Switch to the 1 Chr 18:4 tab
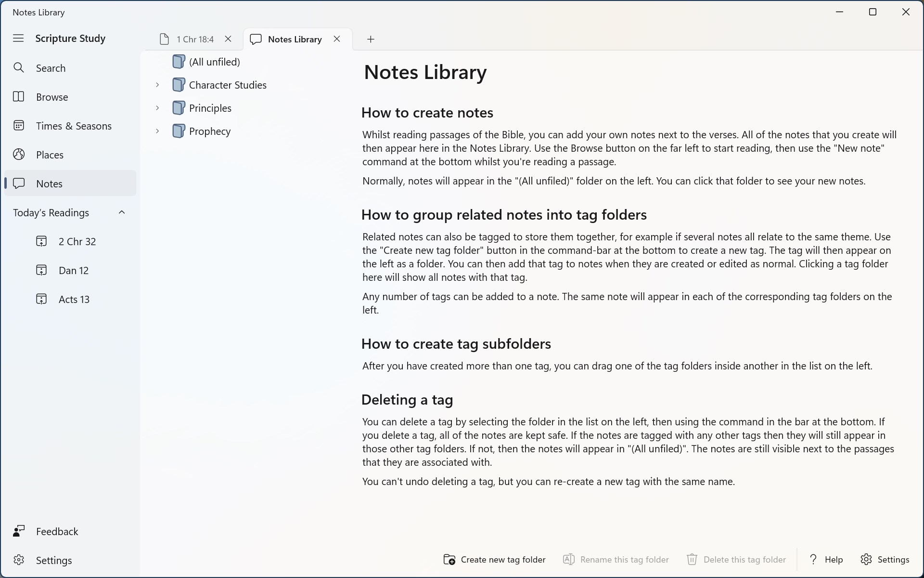 tap(189, 39)
